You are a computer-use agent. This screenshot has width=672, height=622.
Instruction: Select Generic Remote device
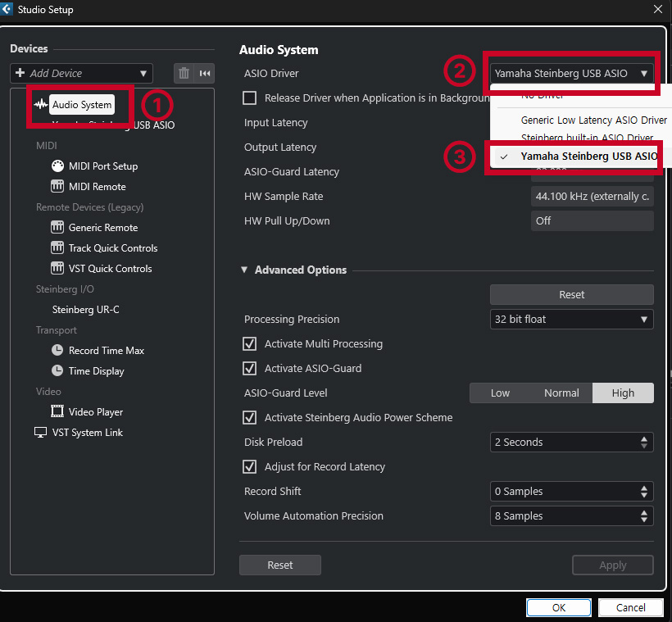(103, 227)
